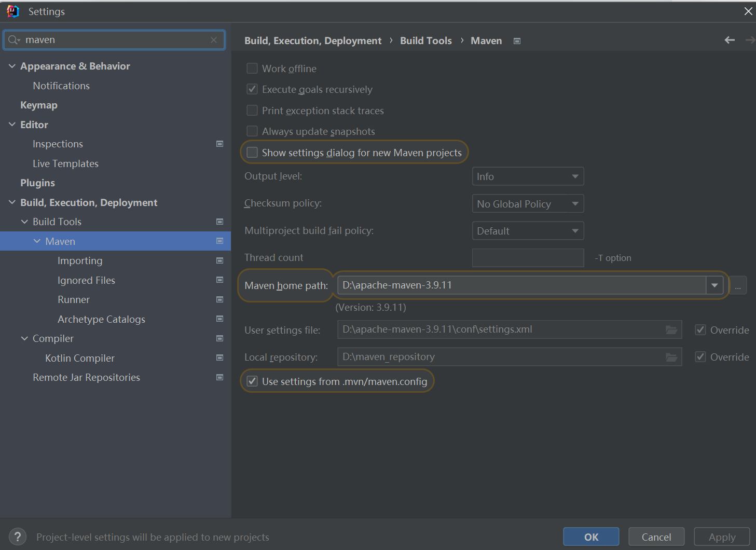Select Archetype Catalogs under Maven

101,319
